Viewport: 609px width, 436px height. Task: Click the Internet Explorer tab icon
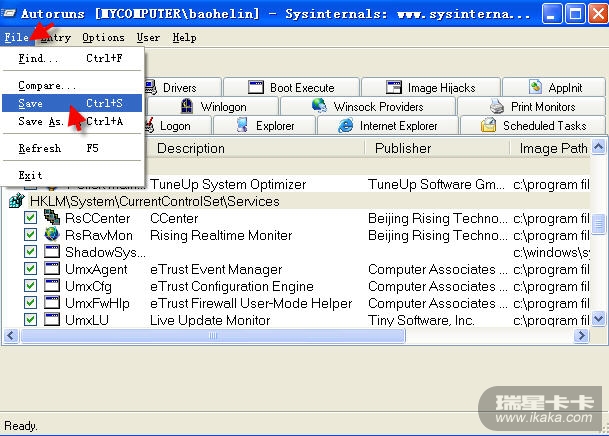pos(345,125)
